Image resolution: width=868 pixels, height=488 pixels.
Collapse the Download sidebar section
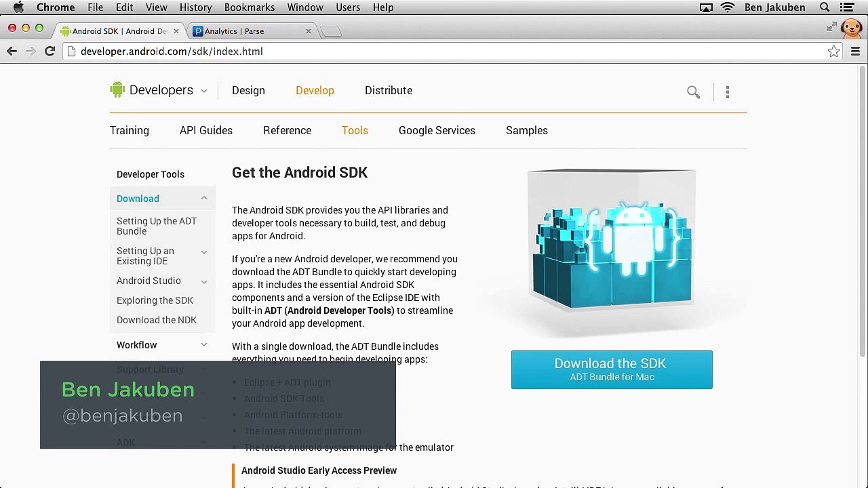coord(203,198)
